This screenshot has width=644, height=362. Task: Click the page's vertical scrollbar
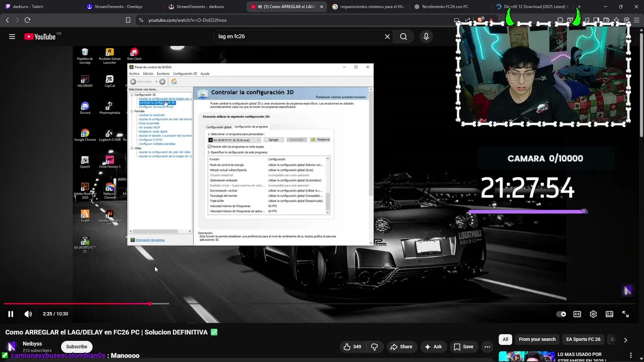(x=641, y=85)
